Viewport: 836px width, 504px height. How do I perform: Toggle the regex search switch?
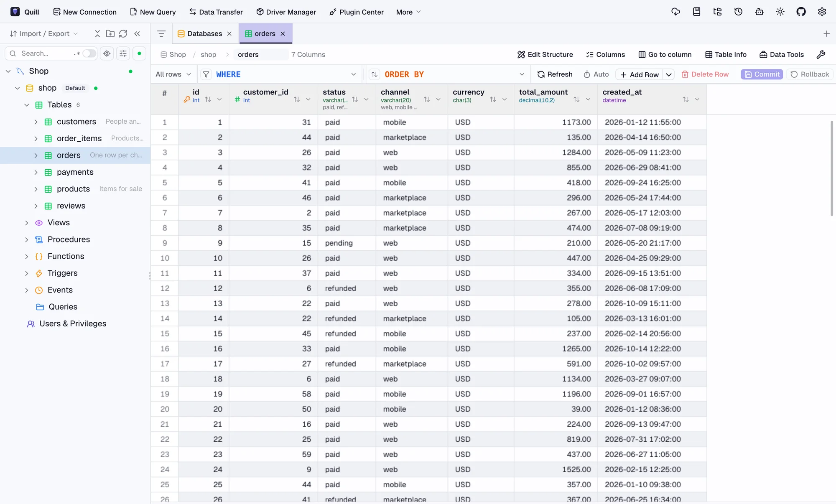pos(89,53)
